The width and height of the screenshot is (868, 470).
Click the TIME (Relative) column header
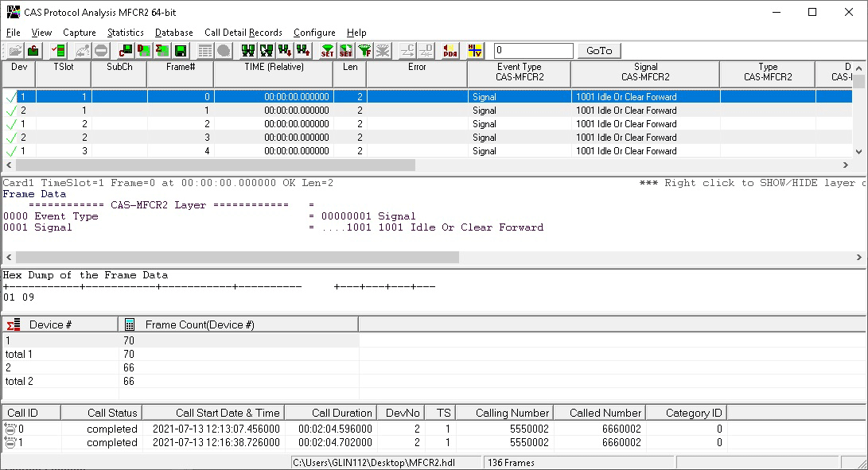(274, 74)
